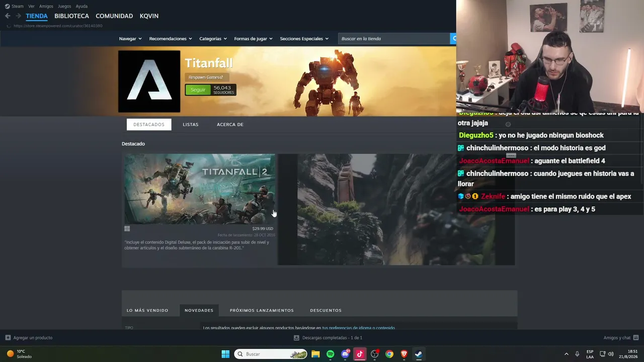The image size is (644, 362).
Task: Switch to the NOVEDADES tab
Action: [x=199, y=310]
